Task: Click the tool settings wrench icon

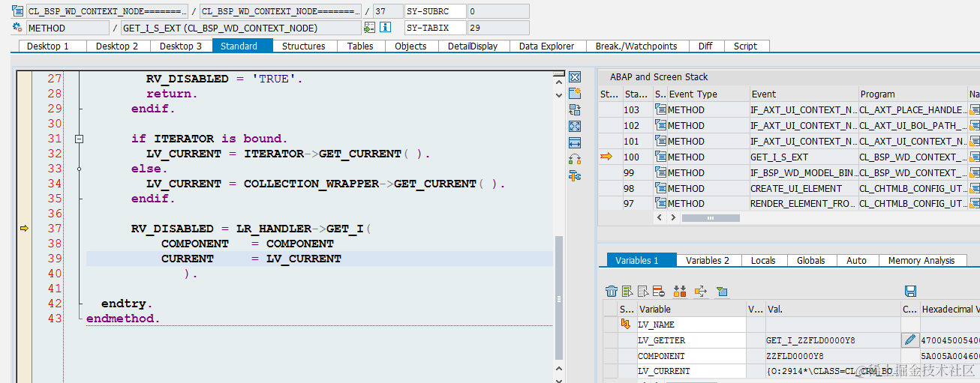Action: [x=575, y=175]
